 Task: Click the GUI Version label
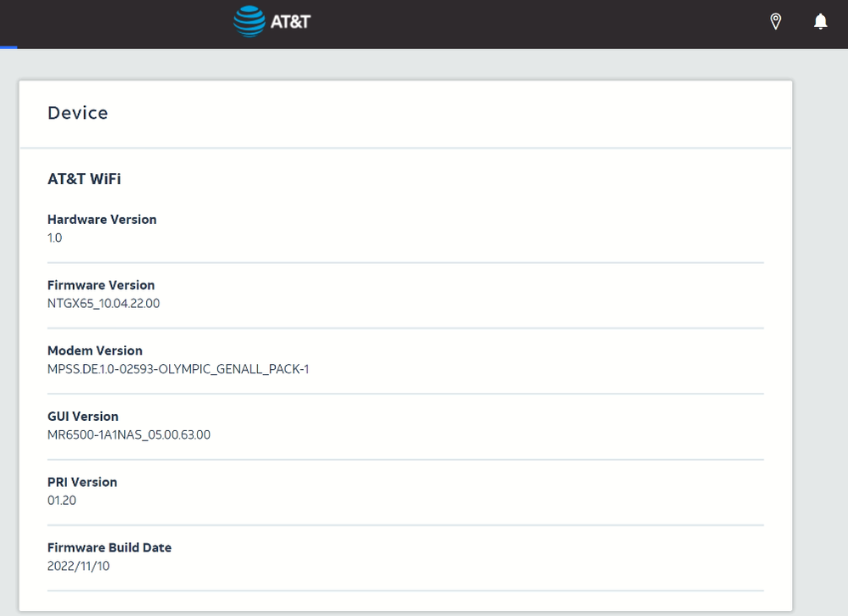(83, 416)
